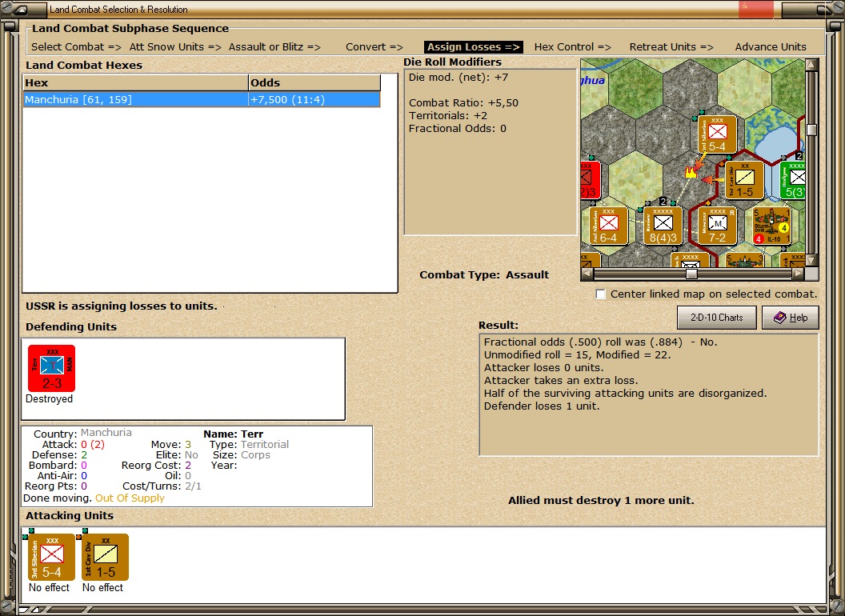Click the 'Cost/Turns: 2/1' unit detail
This screenshot has height=616, width=845.
click(x=162, y=486)
